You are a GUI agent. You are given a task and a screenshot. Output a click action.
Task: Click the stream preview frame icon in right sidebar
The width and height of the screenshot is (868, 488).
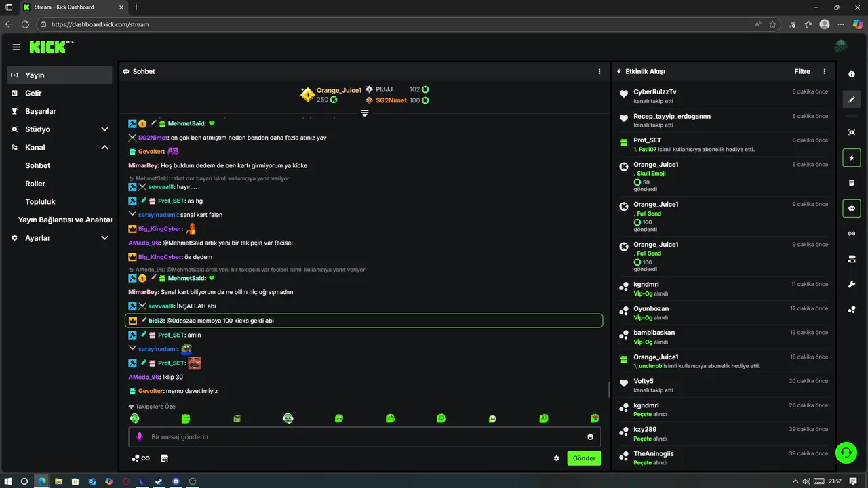pos(852,132)
